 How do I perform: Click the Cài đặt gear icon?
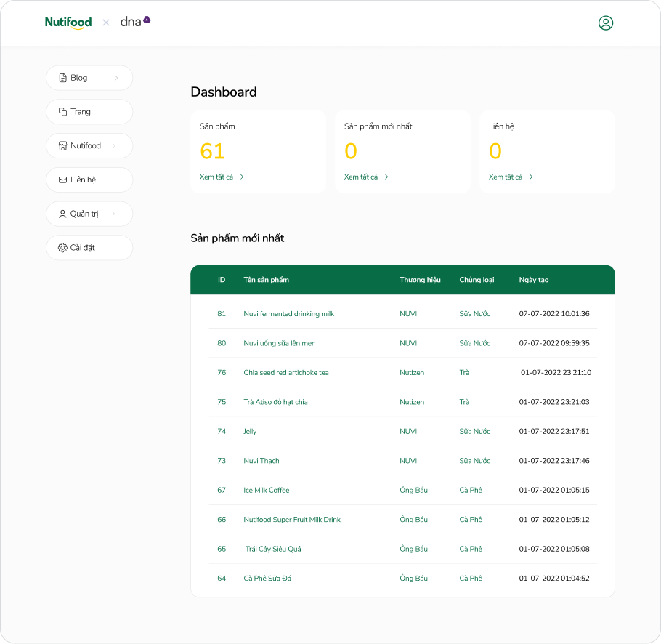point(62,247)
